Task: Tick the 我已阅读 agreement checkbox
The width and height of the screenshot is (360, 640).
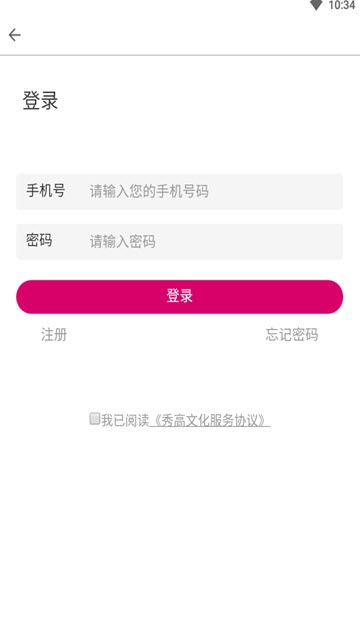Action: (95, 419)
